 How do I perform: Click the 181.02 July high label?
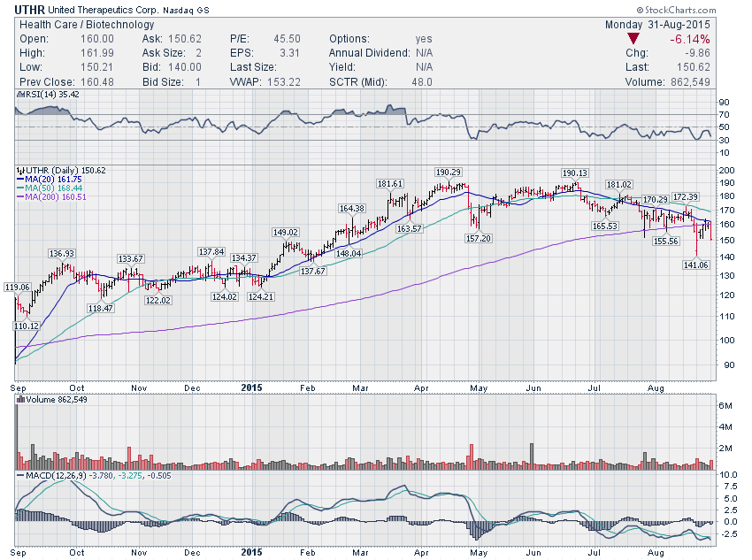(619, 185)
